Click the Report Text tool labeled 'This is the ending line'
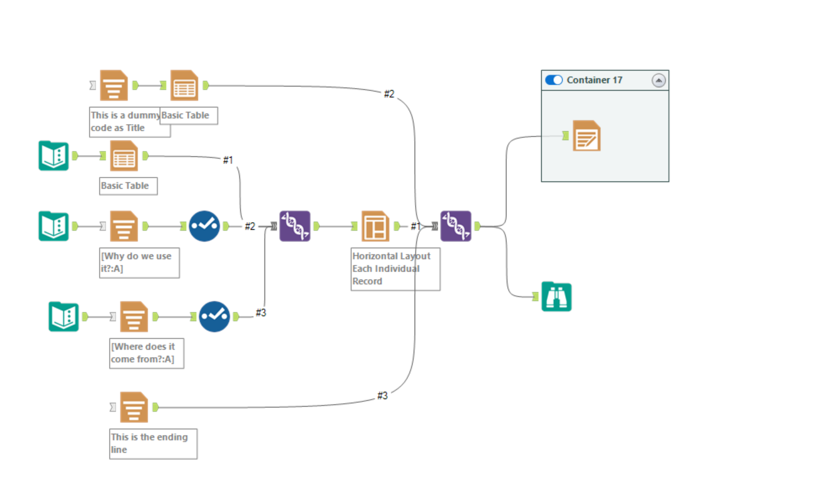The height and width of the screenshot is (504, 835). coord(133,407)
